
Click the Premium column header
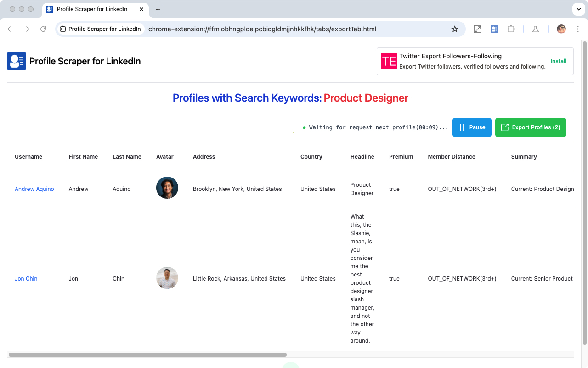tap(401, 157)
